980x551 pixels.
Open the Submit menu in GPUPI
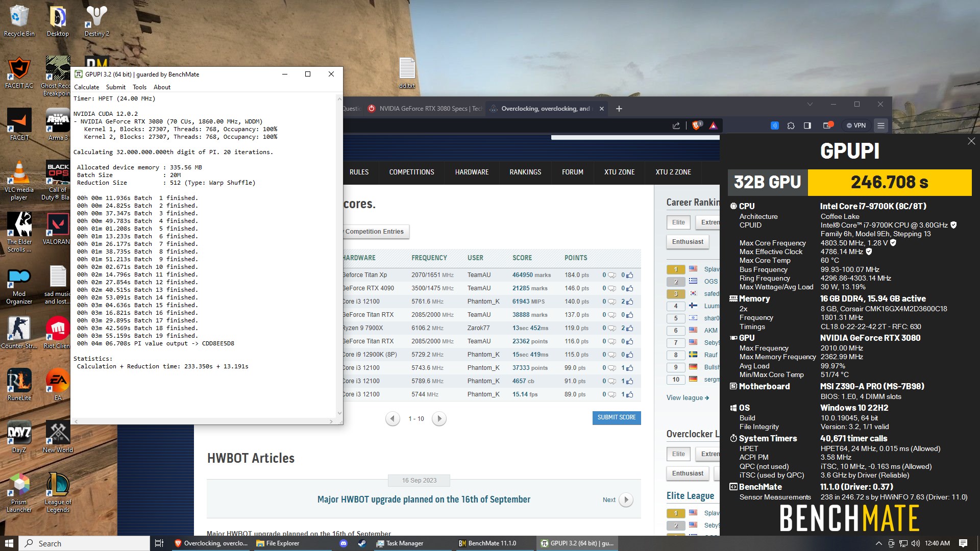pos(115,87)
